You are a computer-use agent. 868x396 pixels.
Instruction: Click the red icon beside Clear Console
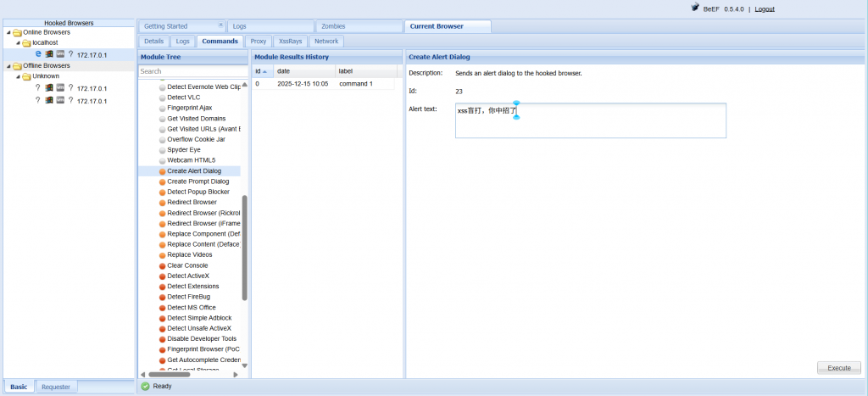point(162,265)
